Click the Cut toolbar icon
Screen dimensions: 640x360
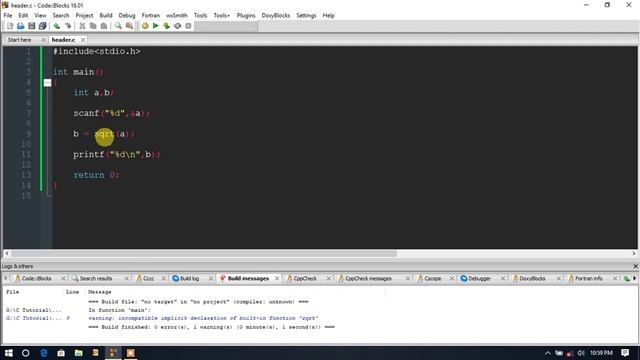[x=82, y=26]
